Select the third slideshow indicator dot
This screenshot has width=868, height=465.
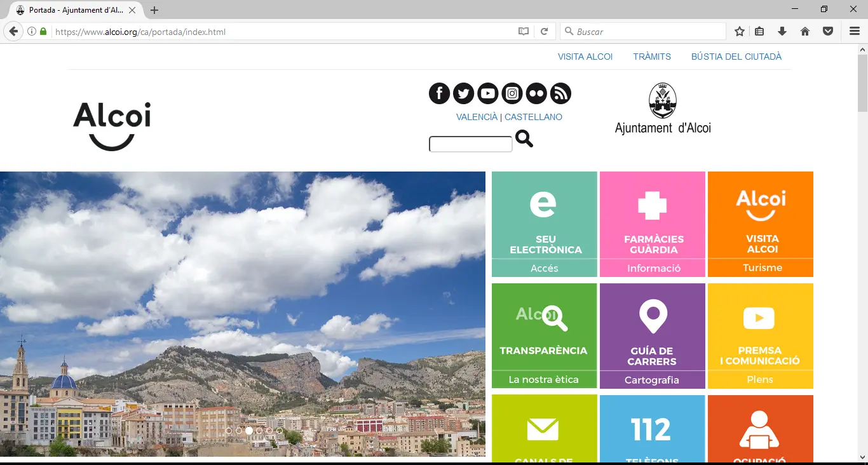tap(249, 431)
